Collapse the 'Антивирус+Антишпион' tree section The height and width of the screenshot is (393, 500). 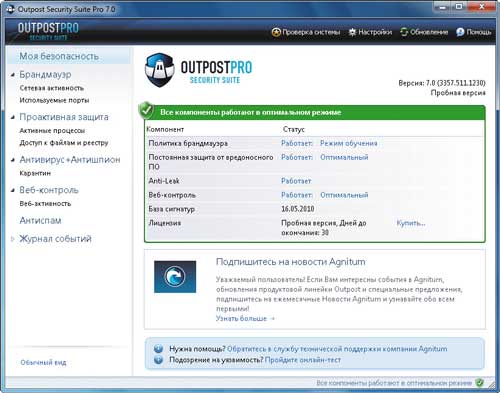point(13,160)
